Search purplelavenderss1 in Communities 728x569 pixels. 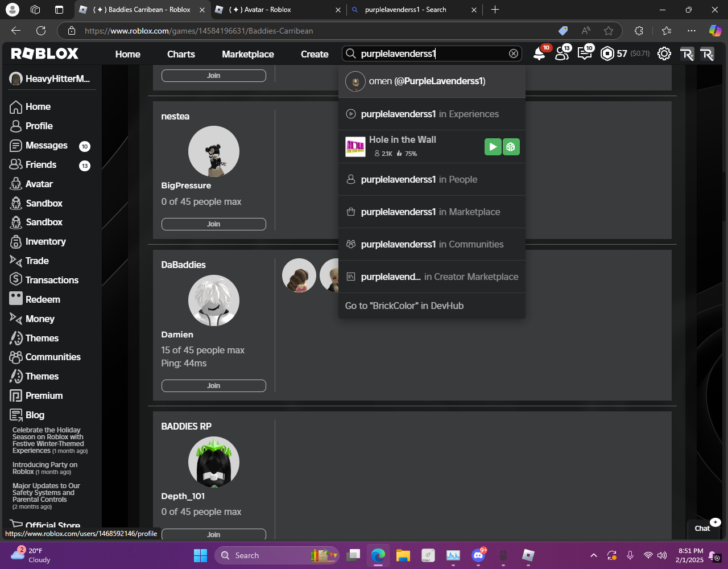pos(432,244)
